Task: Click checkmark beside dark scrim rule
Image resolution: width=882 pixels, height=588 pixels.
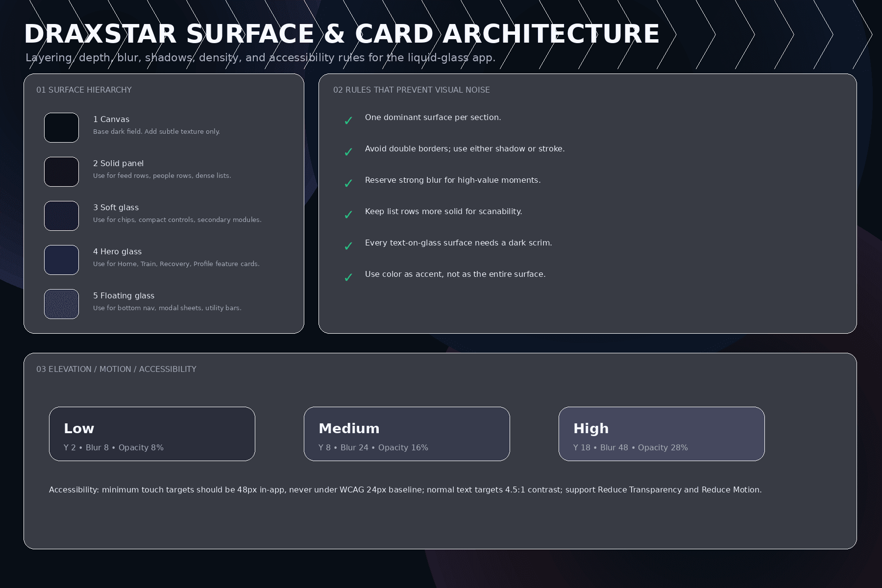Action: click(x=348, y=246)
